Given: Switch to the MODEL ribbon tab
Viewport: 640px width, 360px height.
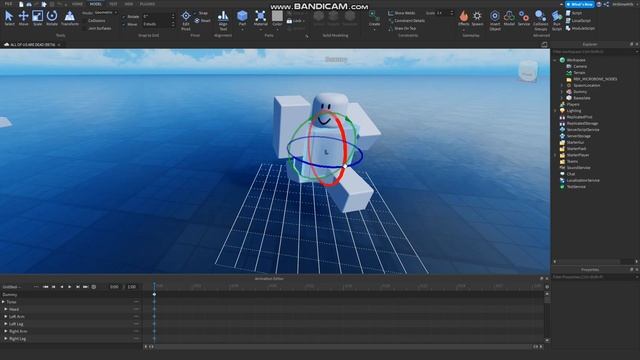Looking at the screenshot, I should pos(96,4).
